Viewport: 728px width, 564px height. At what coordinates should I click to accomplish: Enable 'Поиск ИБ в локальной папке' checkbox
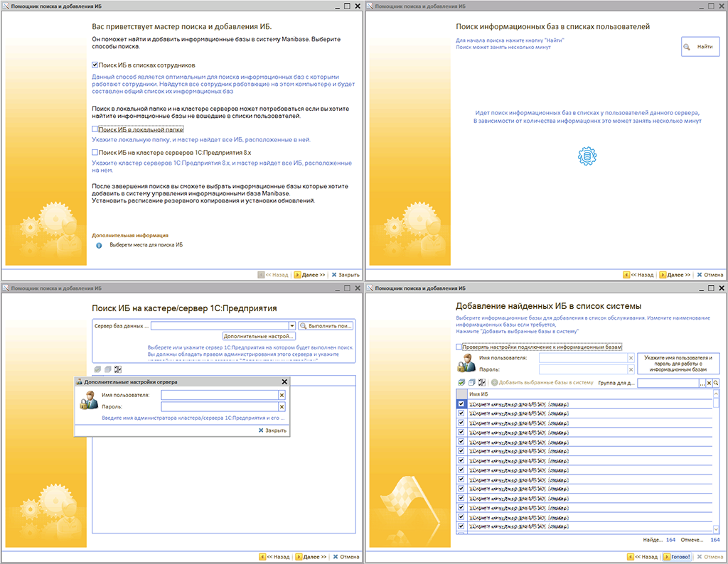point(95,130)
